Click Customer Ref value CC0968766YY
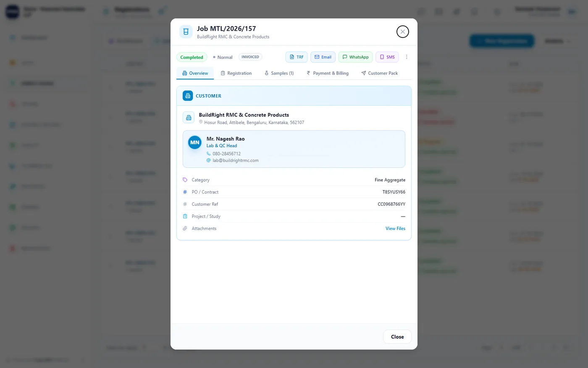 [x=391, y=204]
